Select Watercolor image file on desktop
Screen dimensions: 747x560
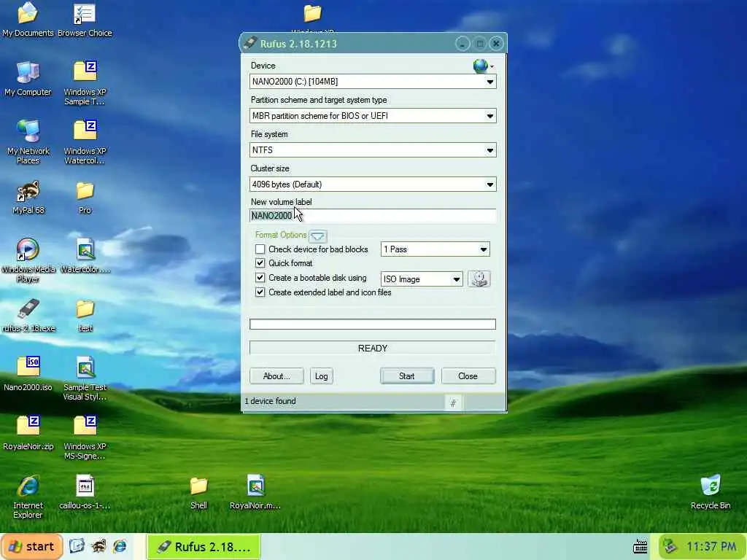tap(85, 256)
